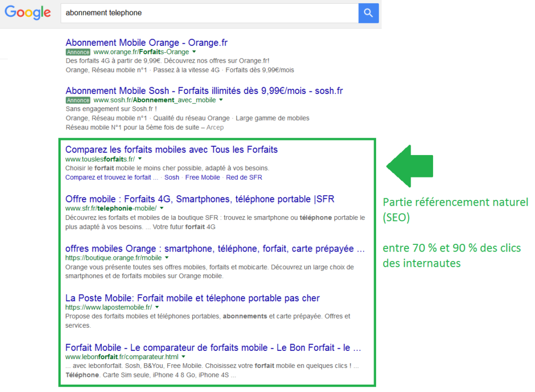Open 'Abonnement Mobile Orange - Orange.fr' ad link
This screenshot has width=535, height=392.
[x=146, y=43]
